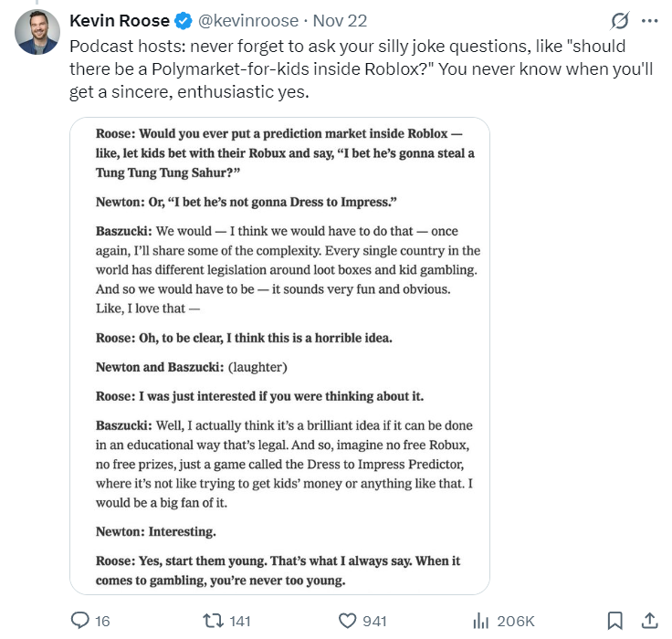Open the three-dot More menu

[649, 20]
